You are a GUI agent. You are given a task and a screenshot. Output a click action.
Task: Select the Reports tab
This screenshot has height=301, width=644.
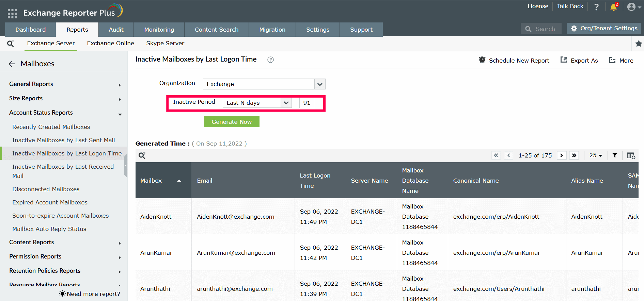point(77,30)
